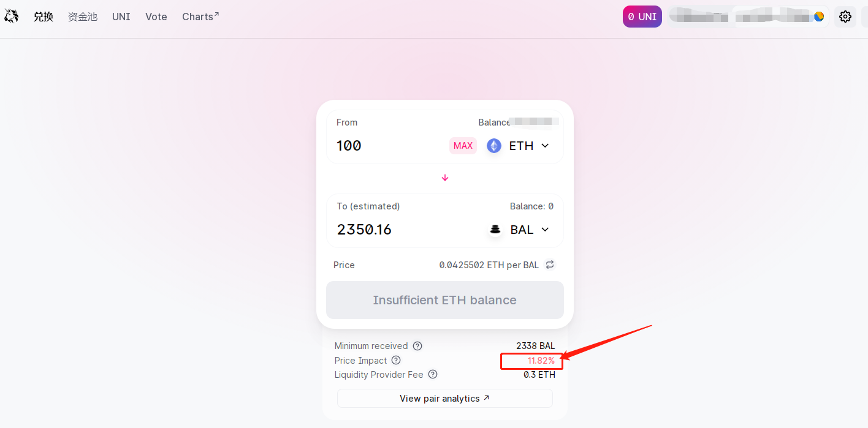Click help icon beside Price Impact
The width and height of the screenshot is (868, 428).
396,360
